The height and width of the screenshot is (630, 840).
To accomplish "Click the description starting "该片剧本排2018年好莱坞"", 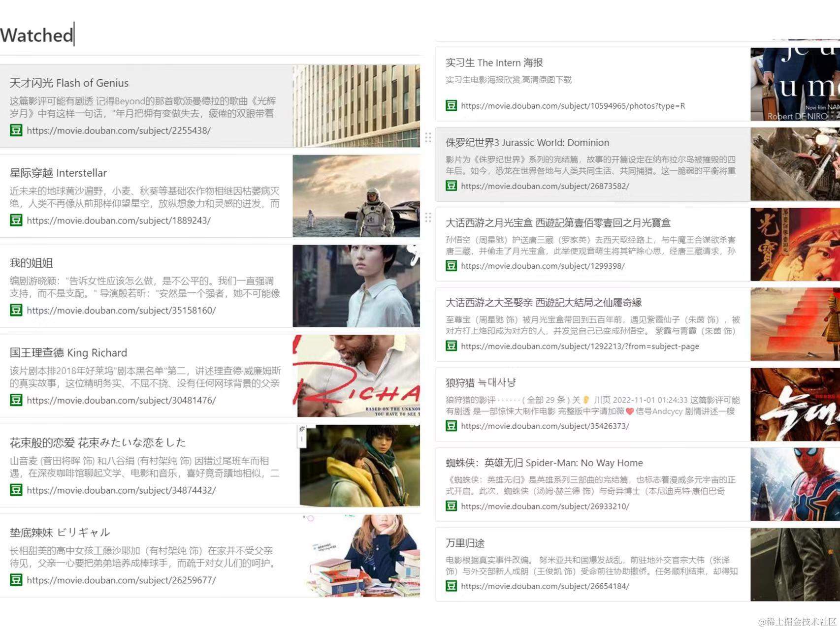I will [x=145, y=377].
